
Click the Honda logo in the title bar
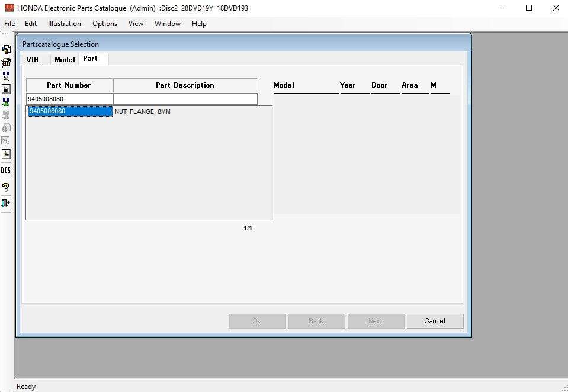[9, 8]
